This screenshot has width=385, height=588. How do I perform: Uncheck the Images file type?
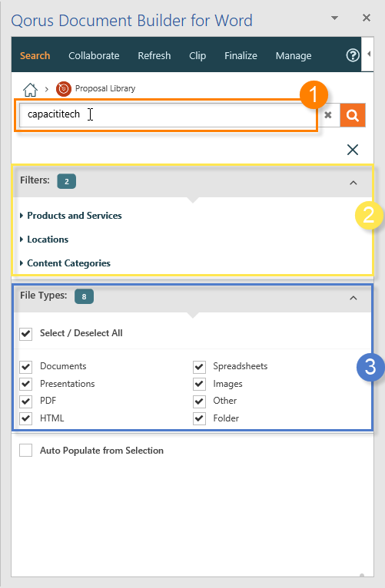click(199, 384)
